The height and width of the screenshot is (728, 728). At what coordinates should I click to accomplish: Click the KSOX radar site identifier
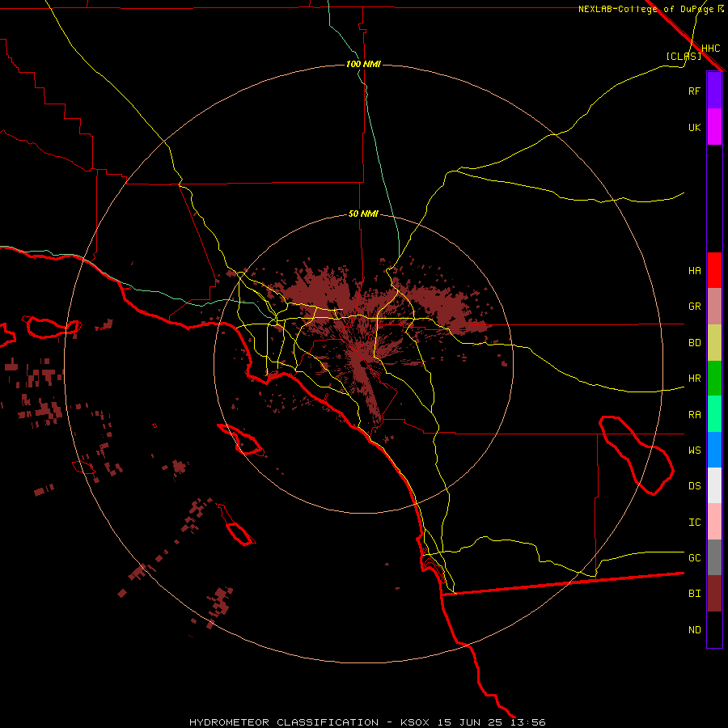point(415,722)
